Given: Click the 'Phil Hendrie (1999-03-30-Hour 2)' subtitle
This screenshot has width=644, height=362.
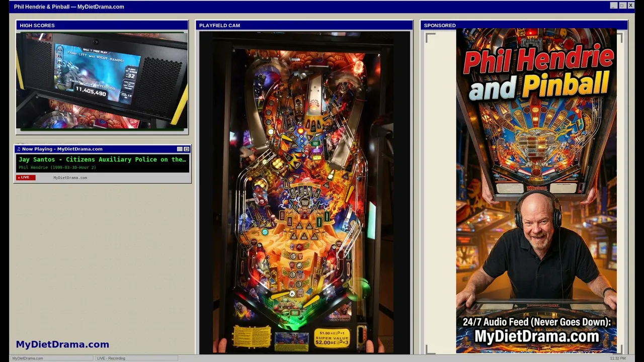Looking at the screenshot, I should click(57, 167).
